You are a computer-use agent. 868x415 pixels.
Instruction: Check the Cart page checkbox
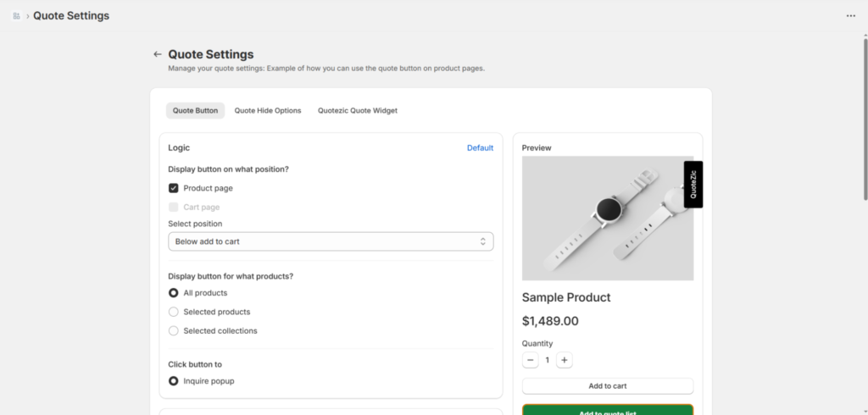pyautogui.click(x=174, y=207)
